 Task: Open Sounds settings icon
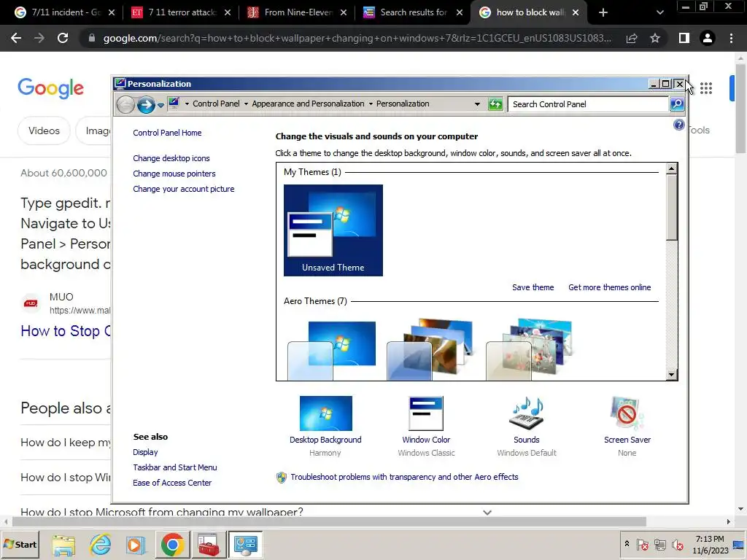pyautogui.click(x=527, y=413)
